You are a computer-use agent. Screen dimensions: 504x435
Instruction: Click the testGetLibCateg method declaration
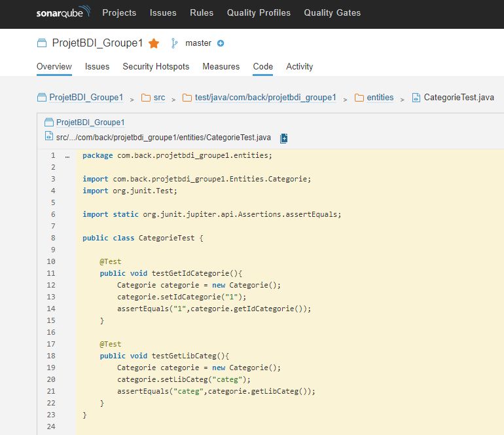[x=164, y=356]
